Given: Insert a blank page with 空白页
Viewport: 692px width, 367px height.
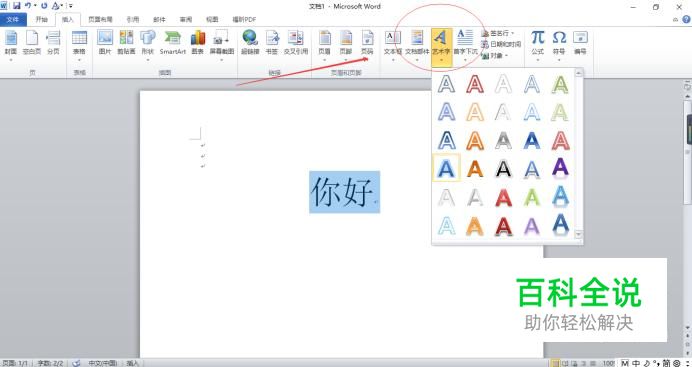Looking at the screenshot, I should 32,43.
